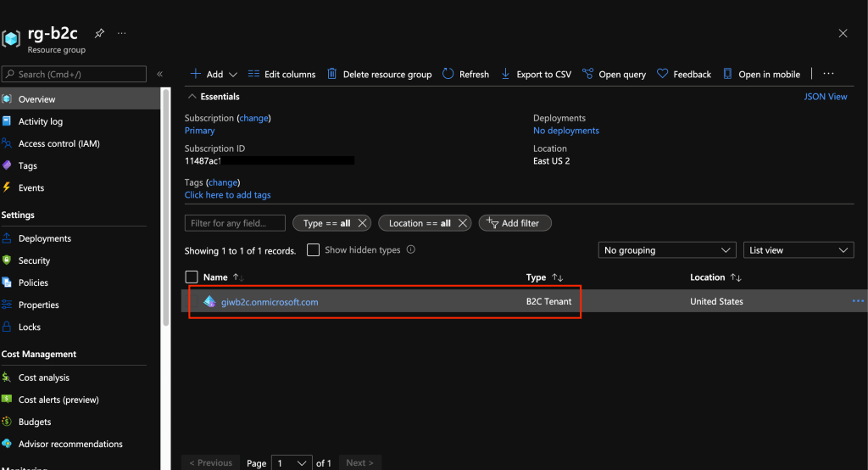Click the Filter for any field input
868x470 pixels.
(236, 223)
